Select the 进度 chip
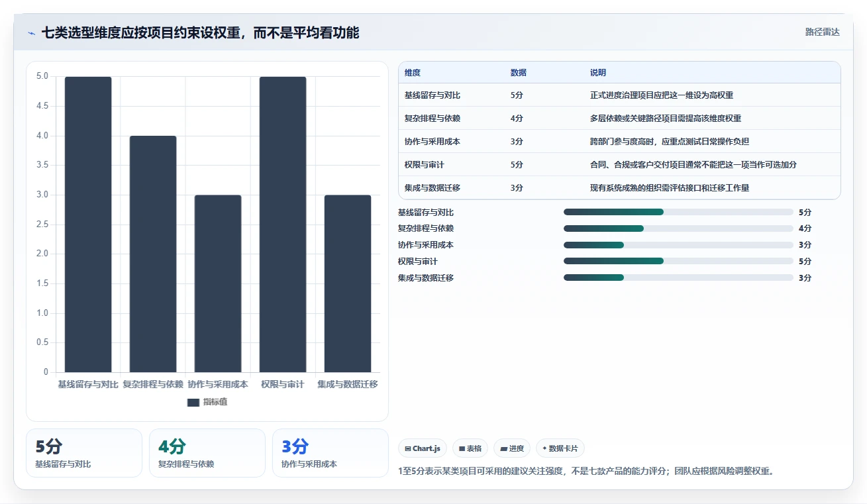This screenshot has height=504, width=867. pyautogui.click(x=513, y=448)
